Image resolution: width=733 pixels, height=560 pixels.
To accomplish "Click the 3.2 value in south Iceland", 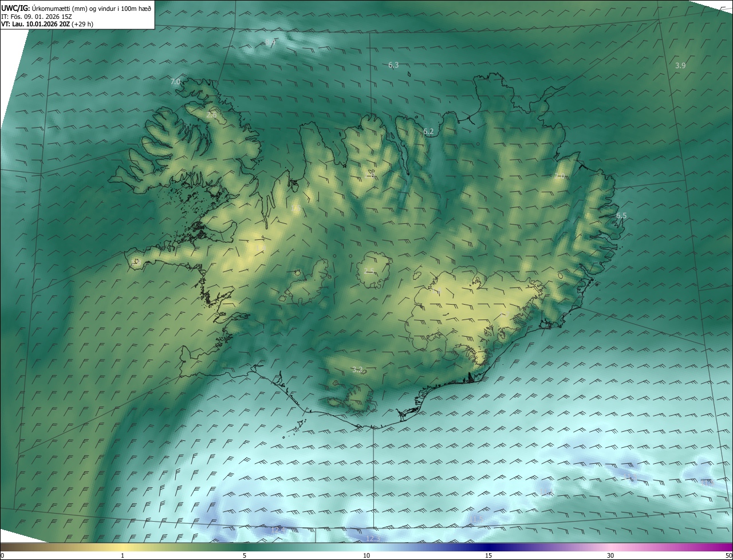I will (357, 370).
